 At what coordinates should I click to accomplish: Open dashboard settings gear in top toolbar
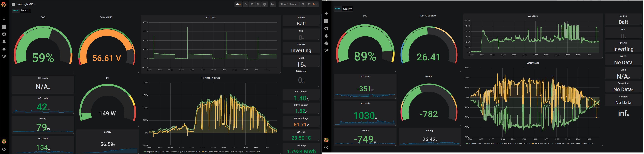(265, 4)
